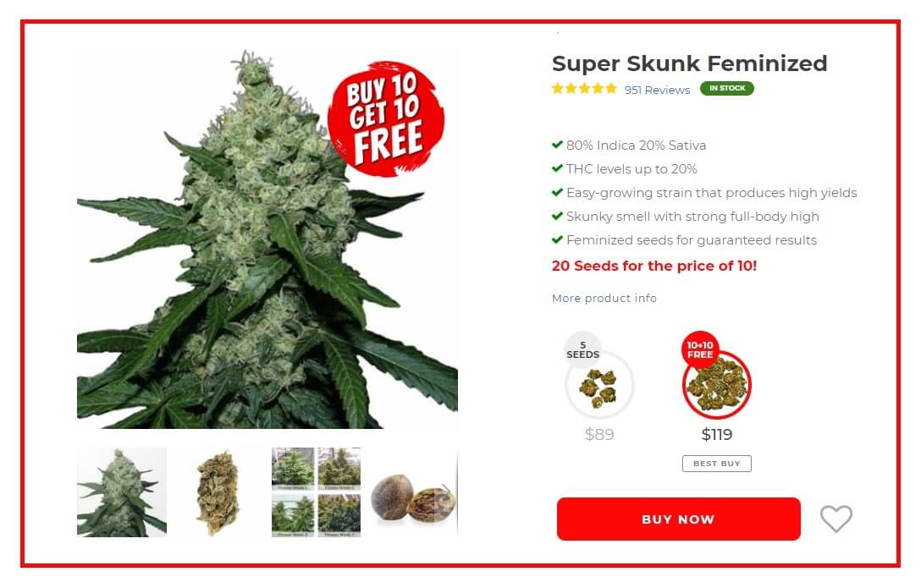Viewport: 921px width, 588px height.
Task: Open the 951 Reviews link
Action: tap(657, 90)
